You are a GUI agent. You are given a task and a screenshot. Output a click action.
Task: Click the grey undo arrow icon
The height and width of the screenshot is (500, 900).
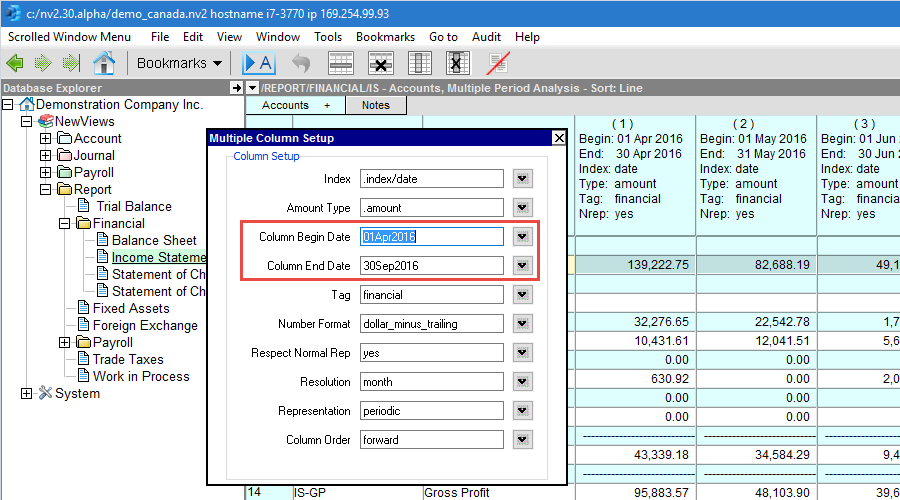click(x=301, y=63)
